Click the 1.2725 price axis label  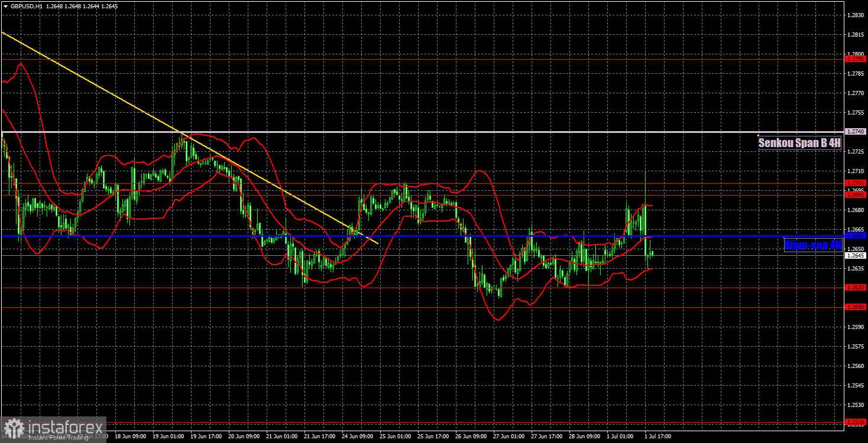(x=855, y=152)
